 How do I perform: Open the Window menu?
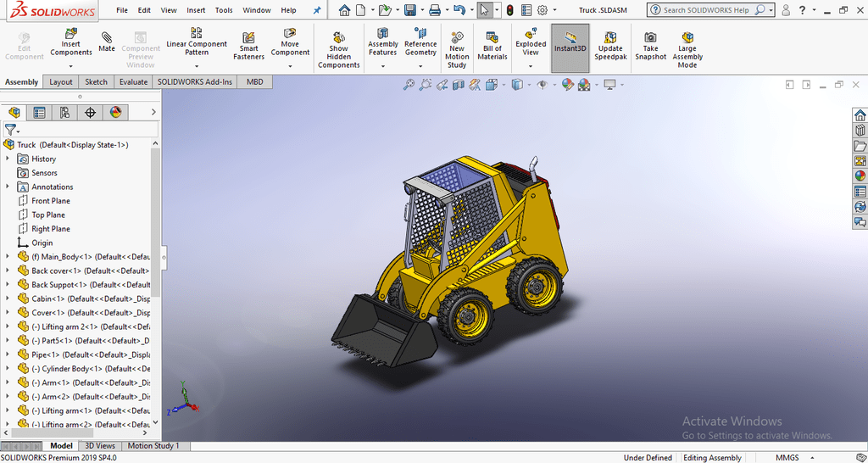pos(257,10)
